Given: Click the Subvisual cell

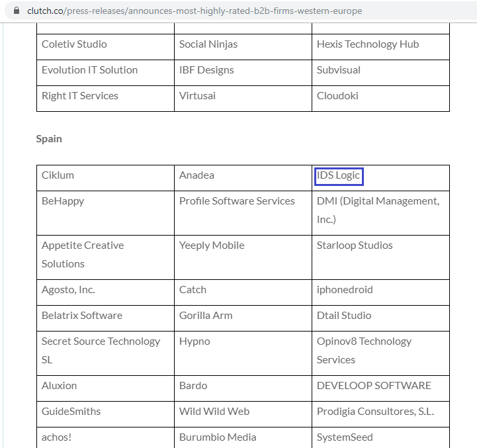Looking at the screenshot, I should (x=380, y=73).
